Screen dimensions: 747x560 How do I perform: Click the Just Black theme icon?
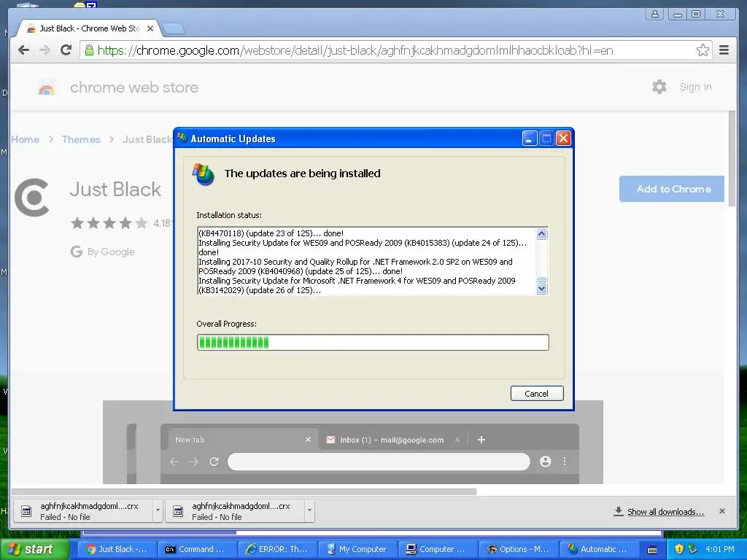click(32, 198)
